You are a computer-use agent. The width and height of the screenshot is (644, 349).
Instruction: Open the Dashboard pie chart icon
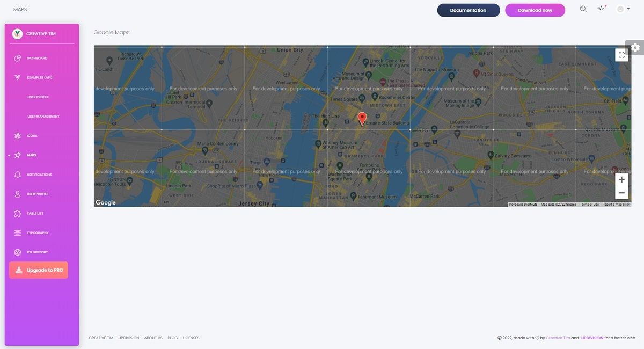click(17, 58)
